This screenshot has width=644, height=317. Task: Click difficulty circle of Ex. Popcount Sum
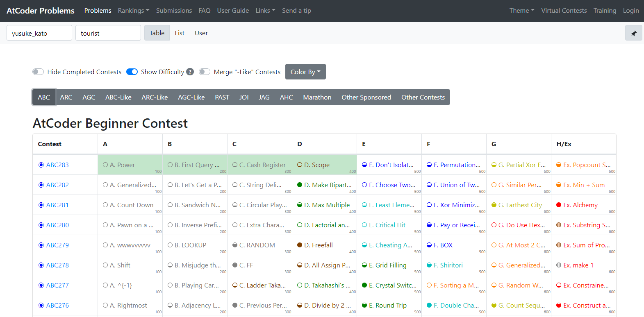click(559, 165)
